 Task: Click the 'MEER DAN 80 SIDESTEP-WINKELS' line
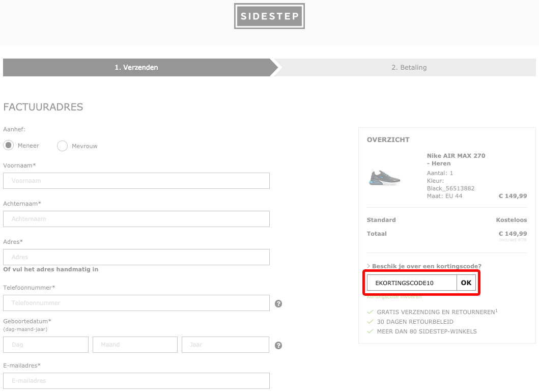pyautogui.click(x=427, y=331)
